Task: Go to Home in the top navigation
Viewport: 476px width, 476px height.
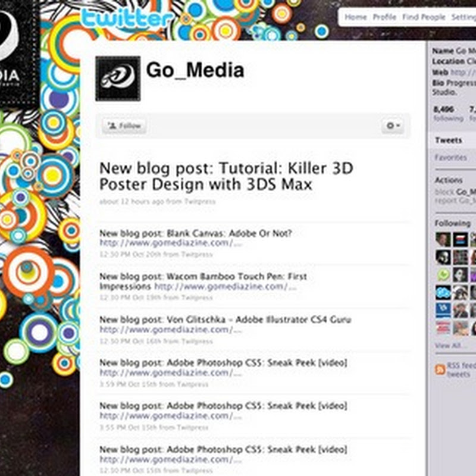Action: (x=355, y=17)
